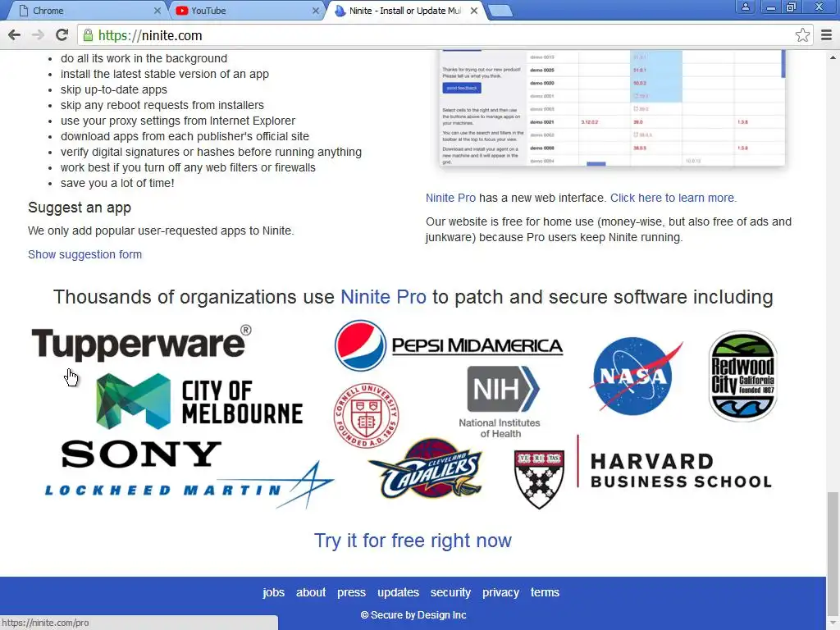Open the terms footer link
This screenshot has width=840, height=630.
(x=545, y=592)
